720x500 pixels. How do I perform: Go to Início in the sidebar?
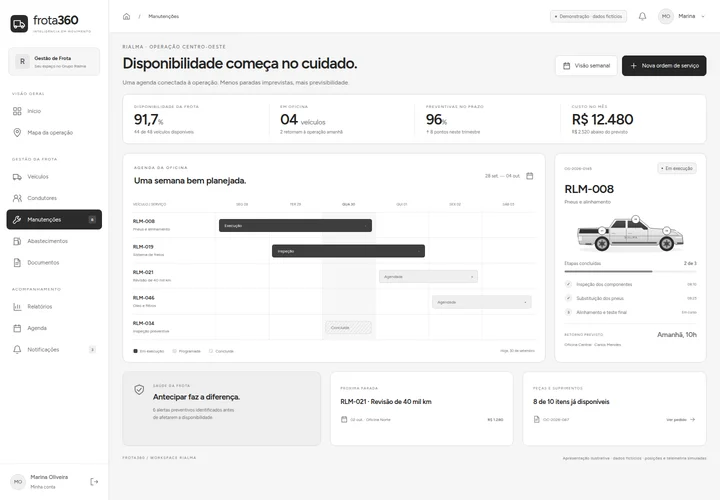(54, 111)
